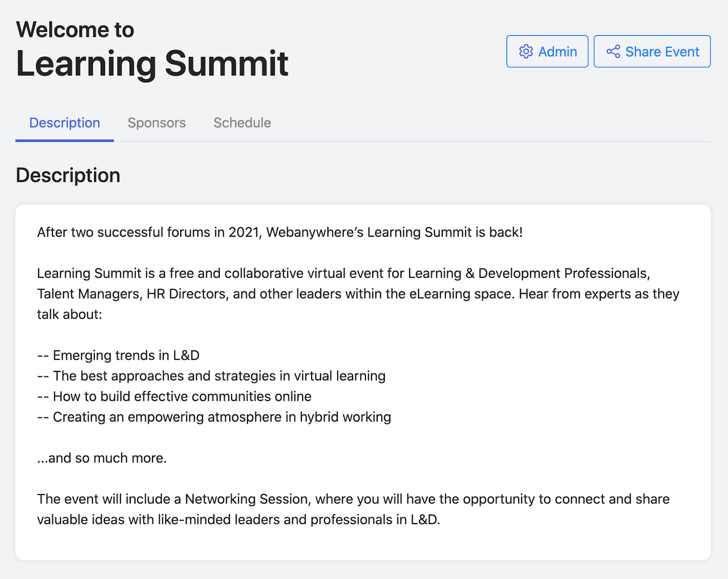Click 'How to build effective communities' line
Image resolution: width=728 pixels, height=579 pixels.
coord(174,396)
